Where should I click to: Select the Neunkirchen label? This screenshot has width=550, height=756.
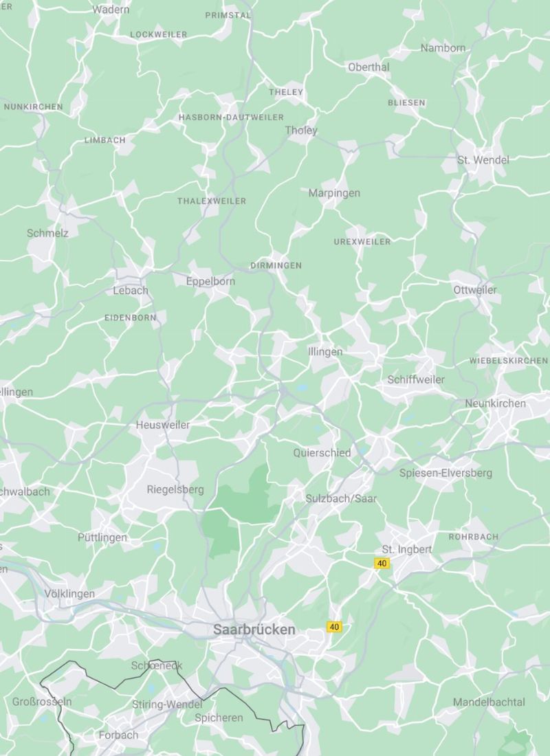click(495, 403)
